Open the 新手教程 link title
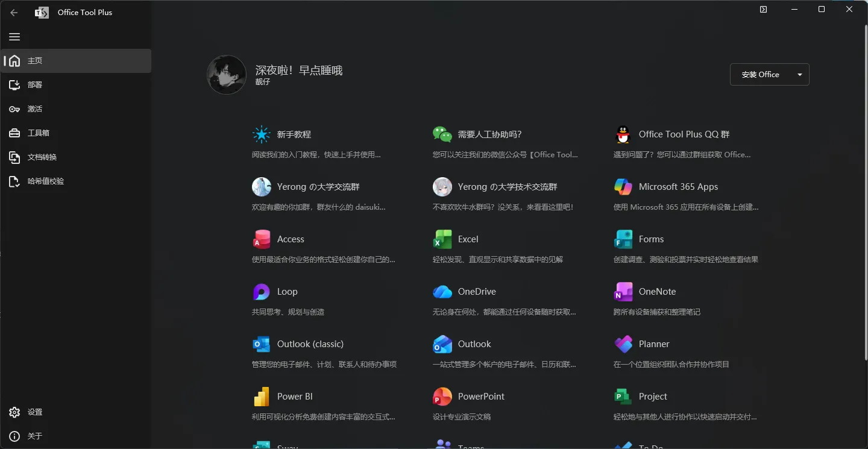This screenshot has width=868, height=449. [x=294, y=134]
